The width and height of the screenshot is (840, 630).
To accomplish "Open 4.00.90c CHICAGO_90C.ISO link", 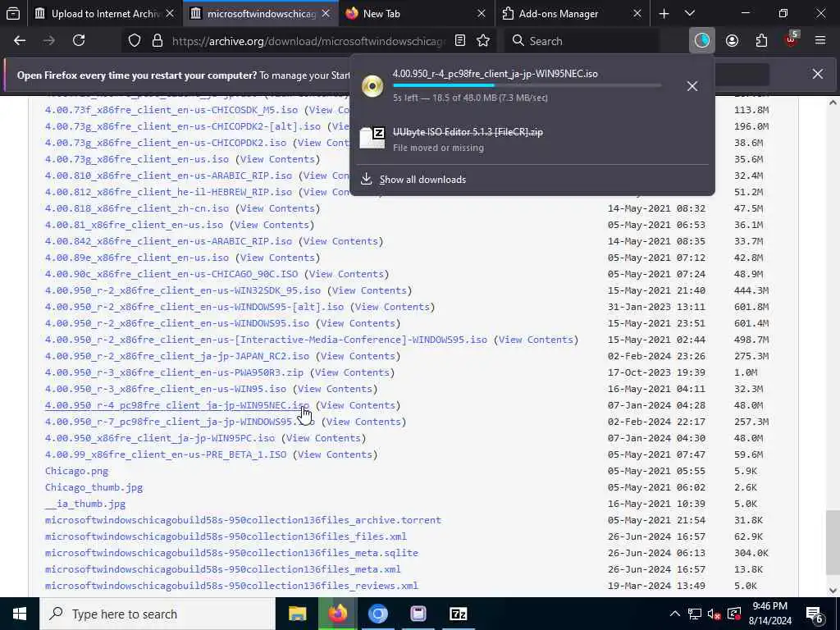I will click(171, 274).
